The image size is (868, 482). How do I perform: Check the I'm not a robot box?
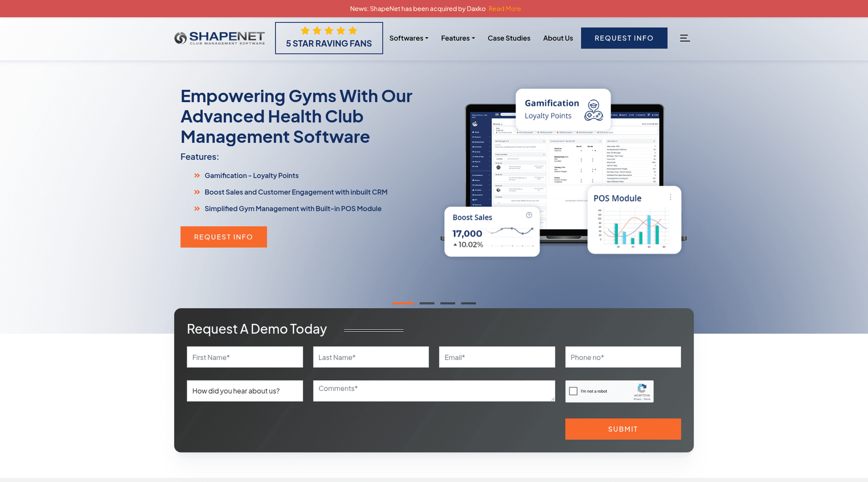[573, 391]
